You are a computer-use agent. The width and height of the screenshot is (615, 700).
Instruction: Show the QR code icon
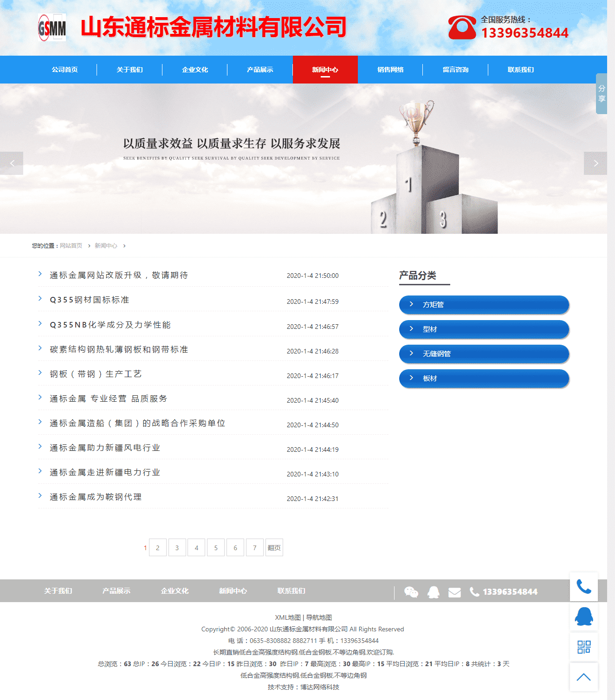click(x=583, y=647)
